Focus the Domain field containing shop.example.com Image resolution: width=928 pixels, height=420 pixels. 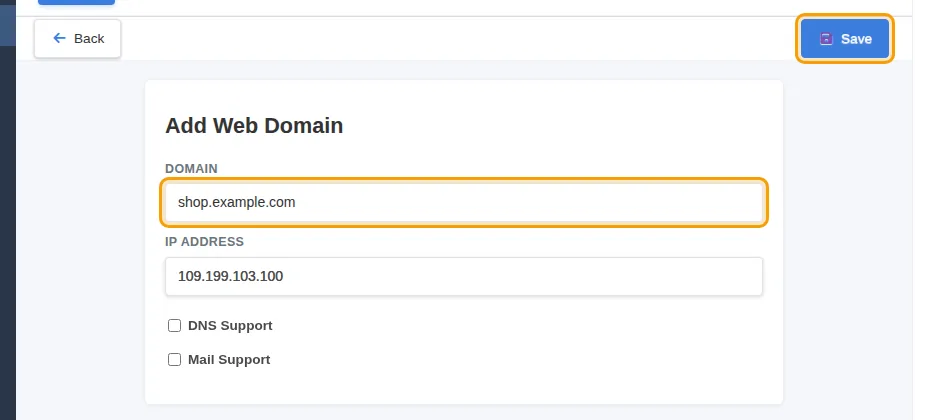coord(464,202)
